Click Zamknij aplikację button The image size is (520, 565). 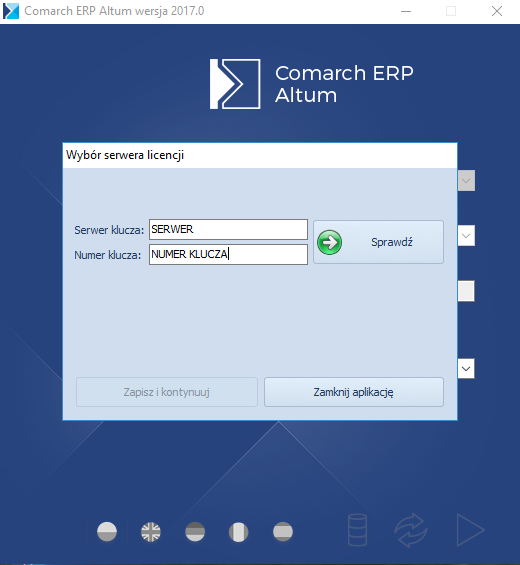[354, 392]
